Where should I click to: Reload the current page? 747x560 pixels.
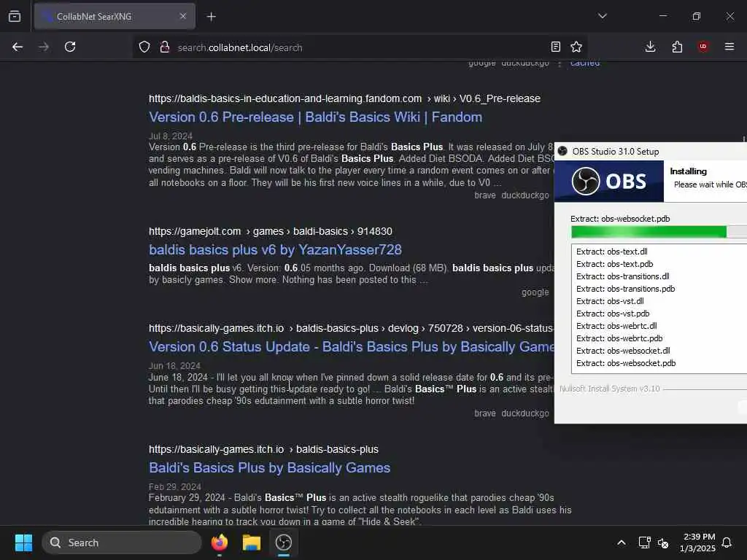click(x=70, y=47)
